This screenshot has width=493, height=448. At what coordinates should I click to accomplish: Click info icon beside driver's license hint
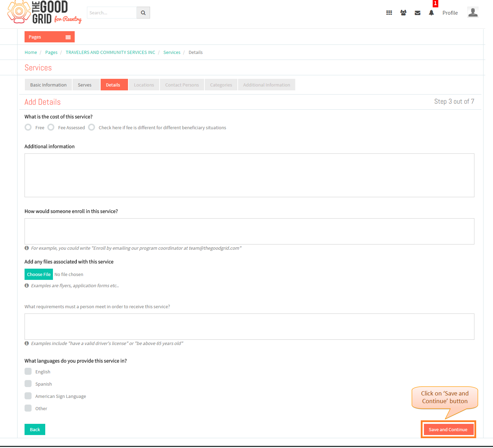pyautogui.click(x=27, y=343)
